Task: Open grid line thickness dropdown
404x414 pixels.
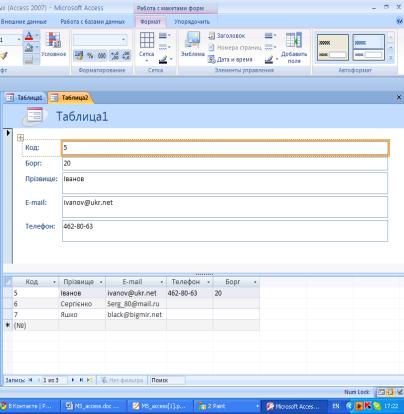Action: pos(165,35)
